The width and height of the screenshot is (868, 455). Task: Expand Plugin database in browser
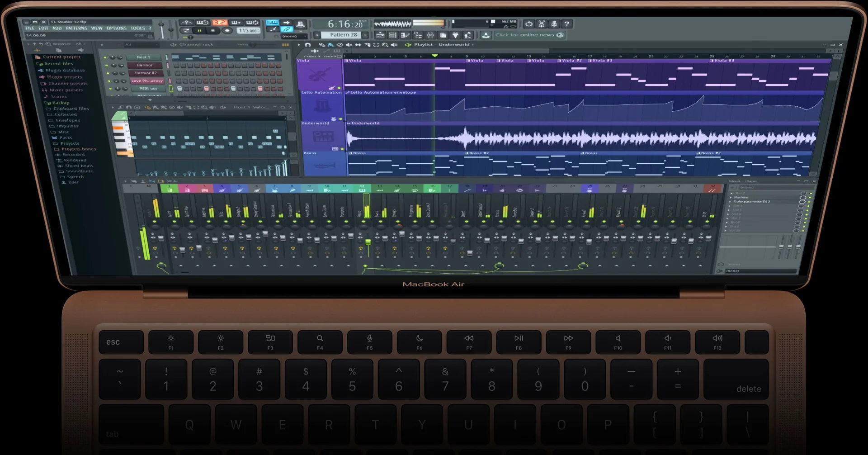coord(62,71)
